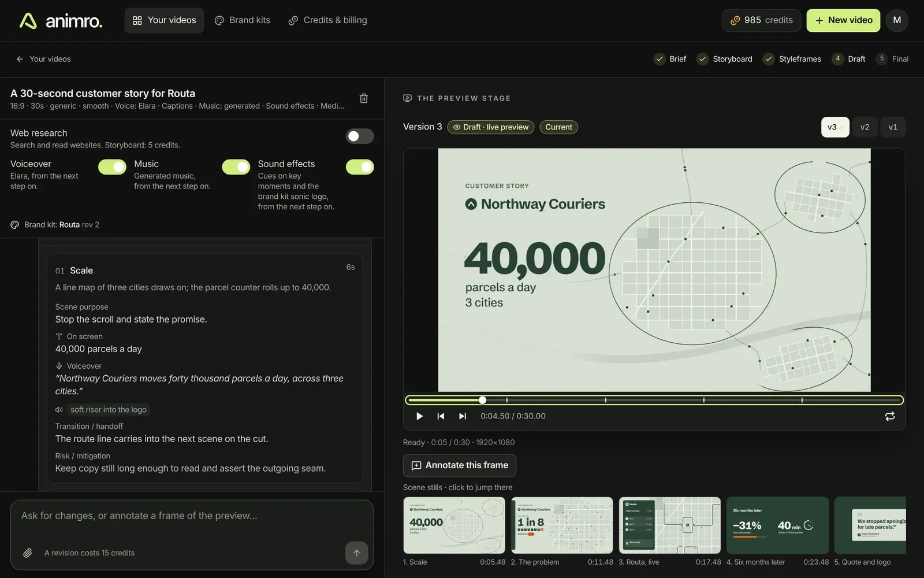Image resolution: width=924 pixels, height=578 pixels.
Task: Jump to 3. Routa, live scene still
Action: click(x=670, y=525)
